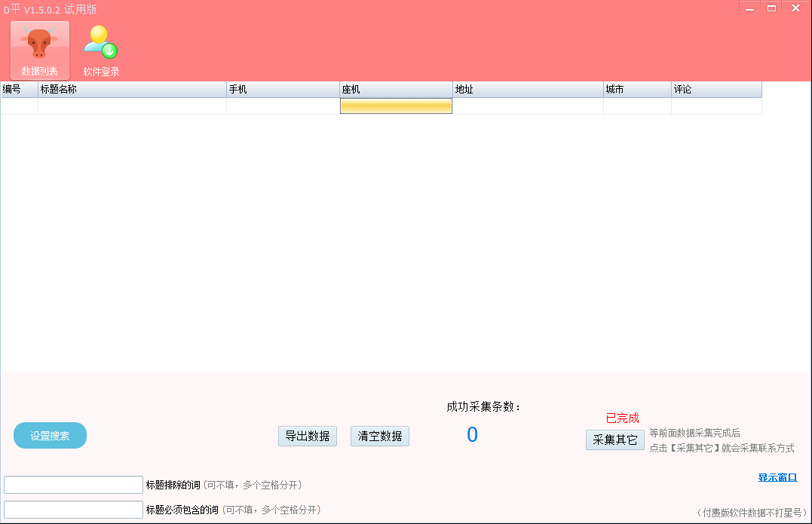
Task: Open the 软件登录 user icon
Action: coord(101,51)
